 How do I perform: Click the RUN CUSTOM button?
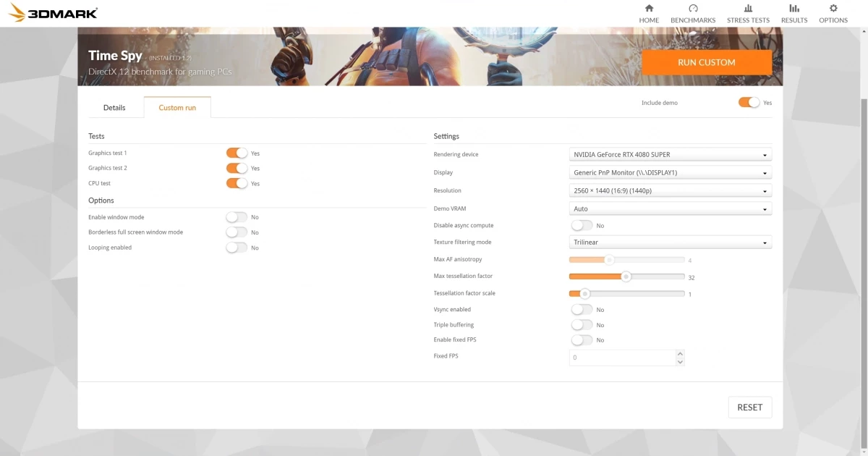[x=707, y=62]
